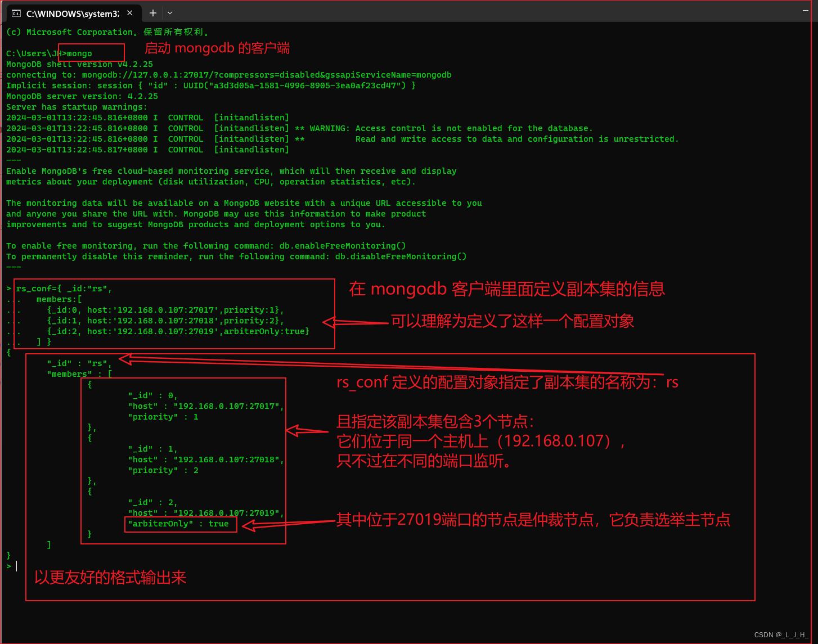Click 'improvements and to suggest MongoDB products' line

196,224
